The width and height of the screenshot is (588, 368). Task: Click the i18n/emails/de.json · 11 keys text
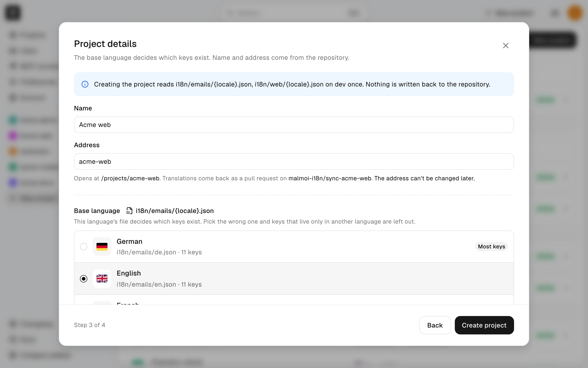click(x=159, y=252)
